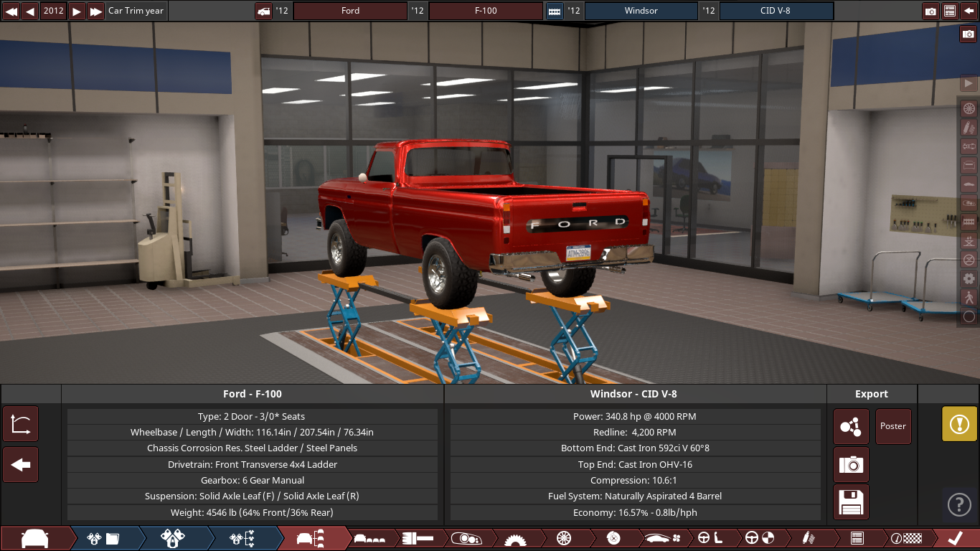The height and width of the screenshot is (551, 980).
Task: Open the aerodynamics tab
Action: point(661,539)
